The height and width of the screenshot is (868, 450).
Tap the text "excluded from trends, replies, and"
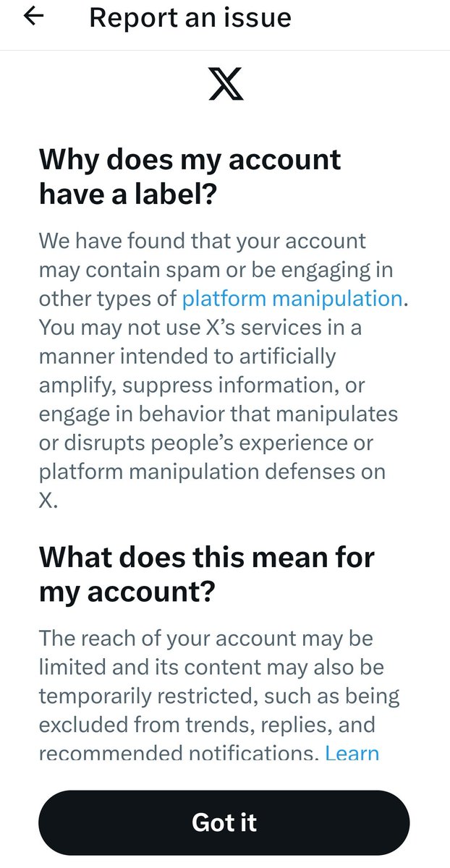(206, 724)
